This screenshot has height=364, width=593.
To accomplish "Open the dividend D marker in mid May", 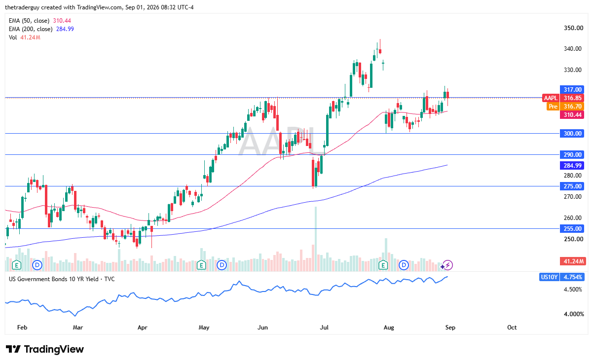I will (222, 265).
